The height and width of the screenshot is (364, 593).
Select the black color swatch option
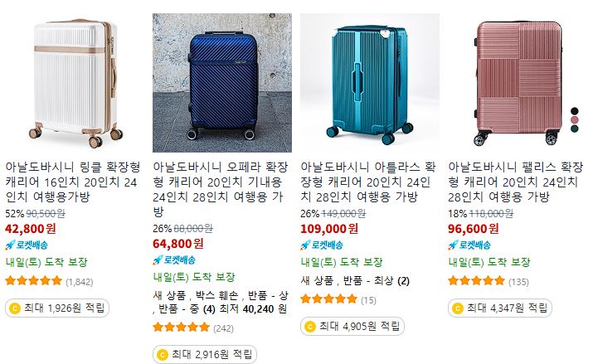(x=575, y=111)
